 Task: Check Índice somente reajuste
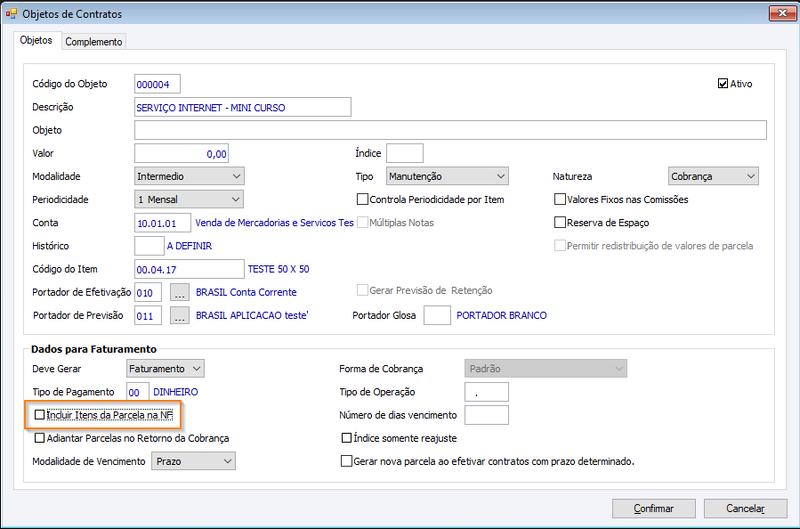point(346,438)
